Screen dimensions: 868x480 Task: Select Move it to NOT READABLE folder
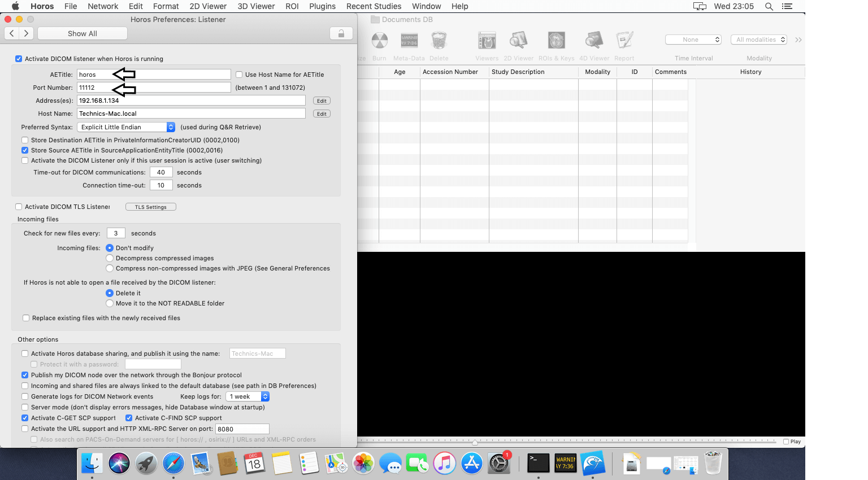click(x=110, y=303)
